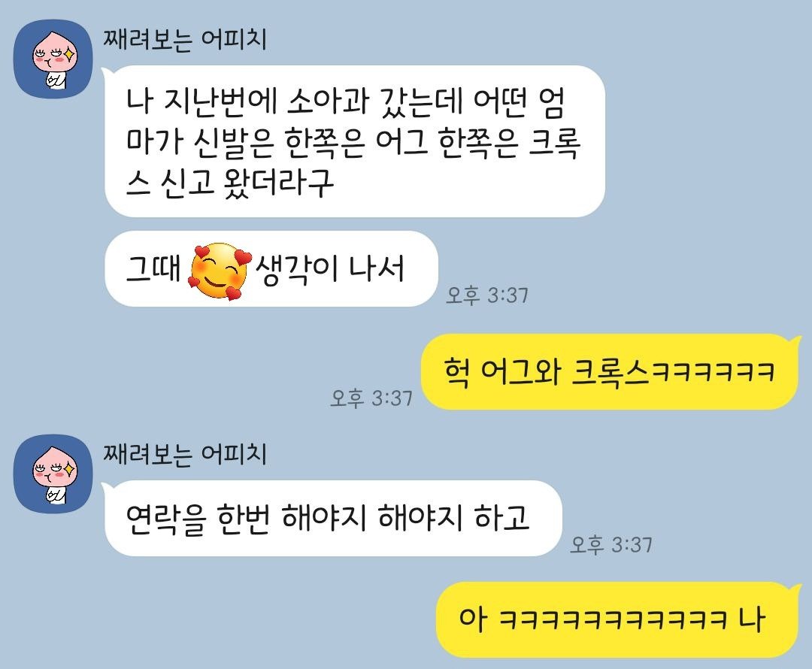
Task: Open the top Apeach profile picture
Action: coord(53,59)
